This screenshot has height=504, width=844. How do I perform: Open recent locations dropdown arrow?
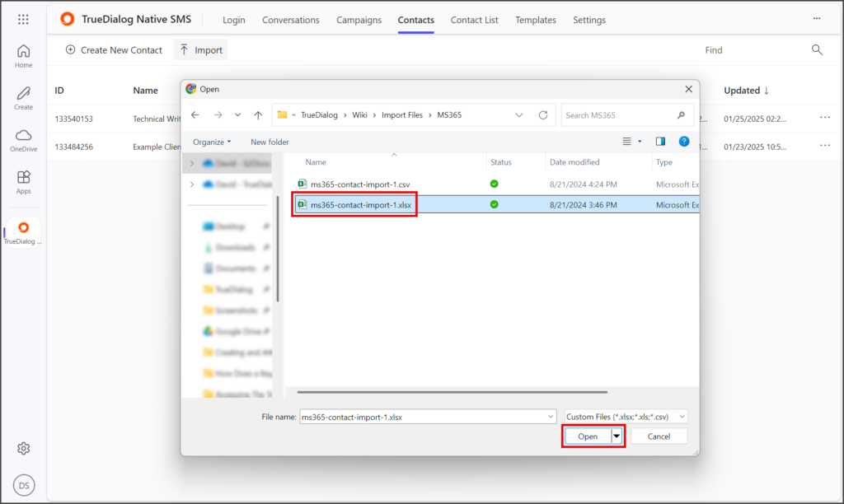(237, 114)
